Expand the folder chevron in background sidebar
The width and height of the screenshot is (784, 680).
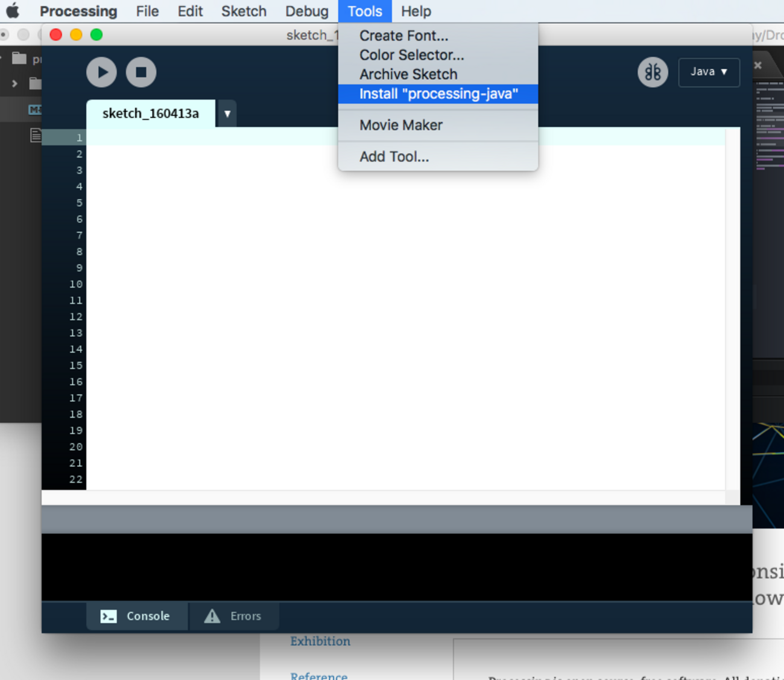pos(14,83)
